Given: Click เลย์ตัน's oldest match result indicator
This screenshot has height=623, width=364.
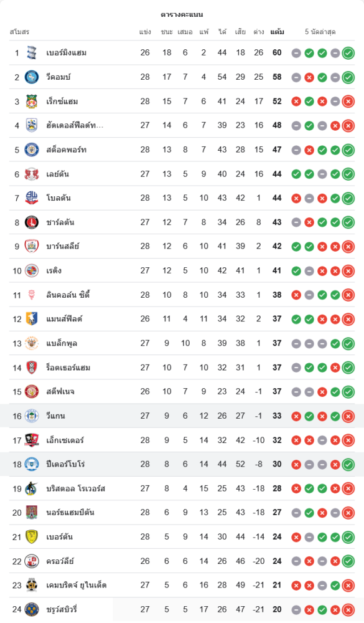Looking at the screenshot, I should pyautogui.click(x=296, y=174).
